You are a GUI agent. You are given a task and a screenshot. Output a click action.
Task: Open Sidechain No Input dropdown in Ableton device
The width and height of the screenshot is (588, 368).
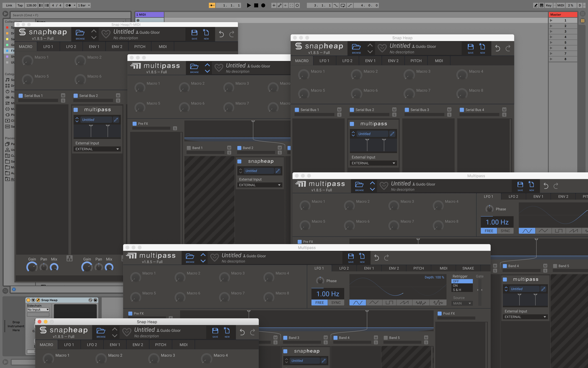click(x=38, y=310)
